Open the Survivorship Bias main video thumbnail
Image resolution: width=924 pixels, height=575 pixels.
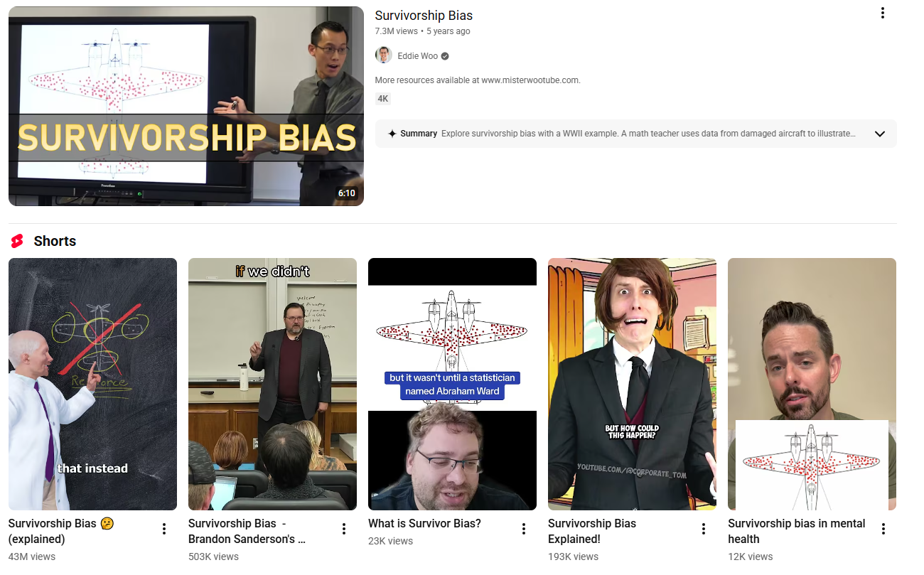tap(186, 107)
